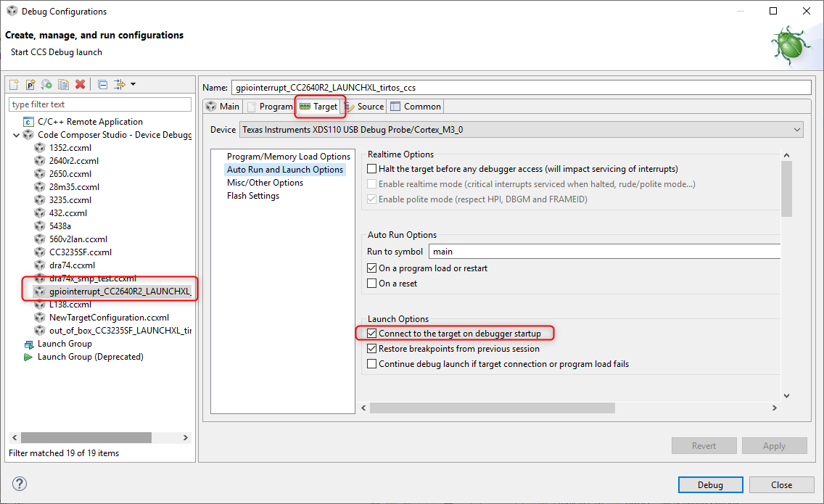The height and width of the screenshot is (504, 824).
Task: Click the New prototype configuration icon
Action: (x=30, y=85)
